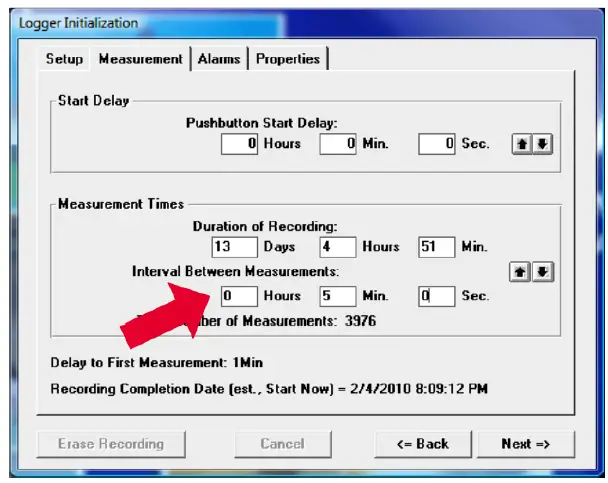Click the Duration Days field showing 13

pos(235,247)
